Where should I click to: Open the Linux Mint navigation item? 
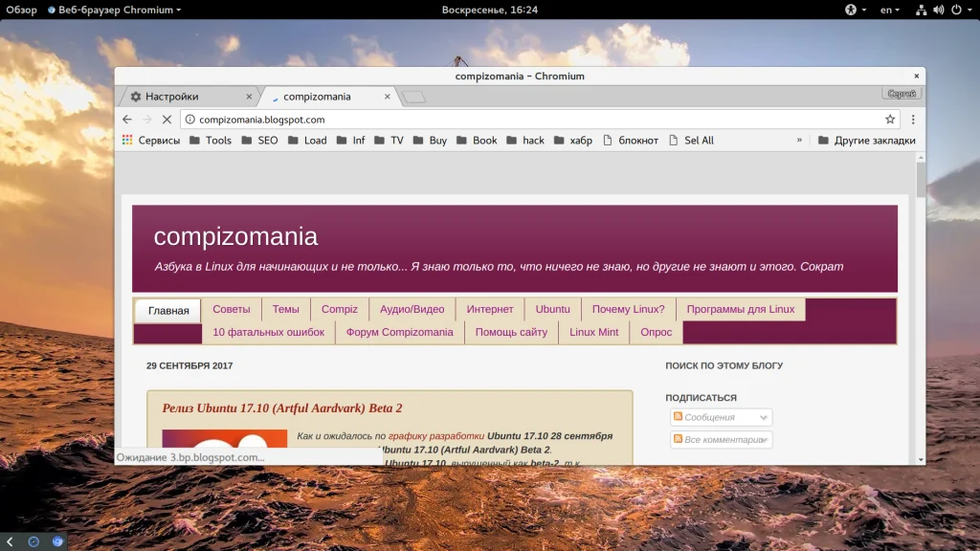click(593, 332)
